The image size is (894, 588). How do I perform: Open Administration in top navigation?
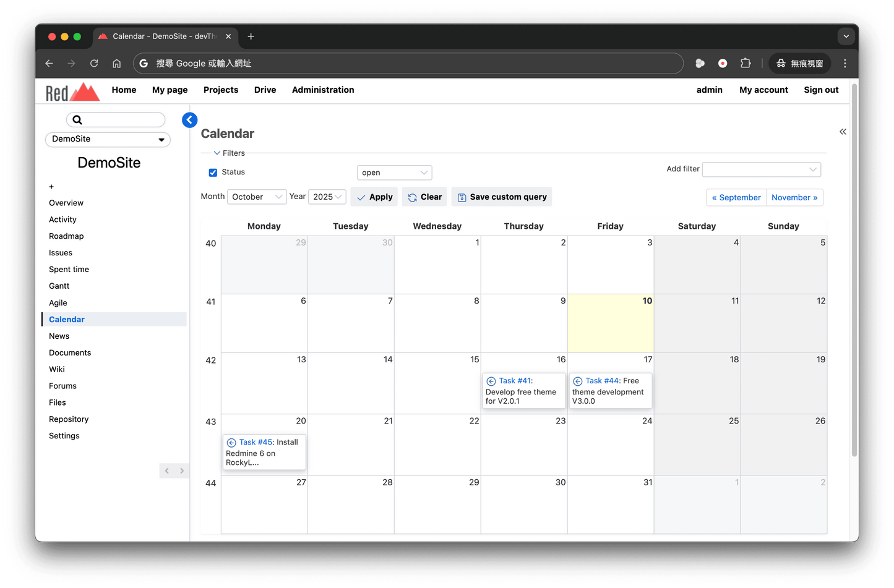coord(323,90)
